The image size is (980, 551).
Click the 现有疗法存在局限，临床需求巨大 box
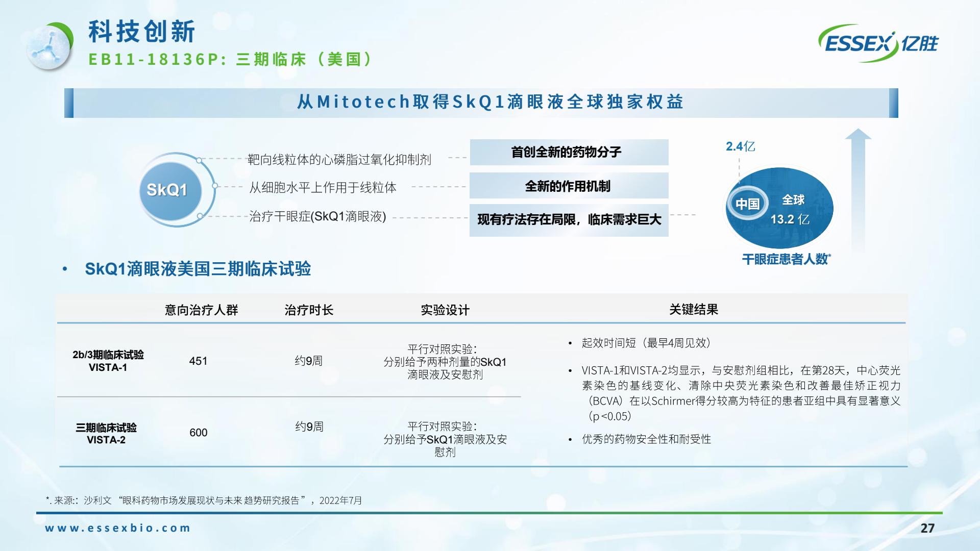pos(569,220)
